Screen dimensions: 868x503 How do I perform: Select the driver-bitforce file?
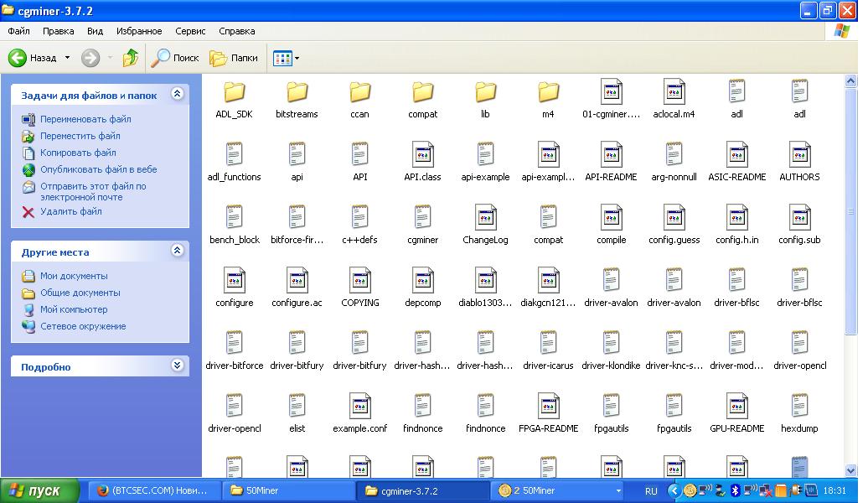(234, 350)
